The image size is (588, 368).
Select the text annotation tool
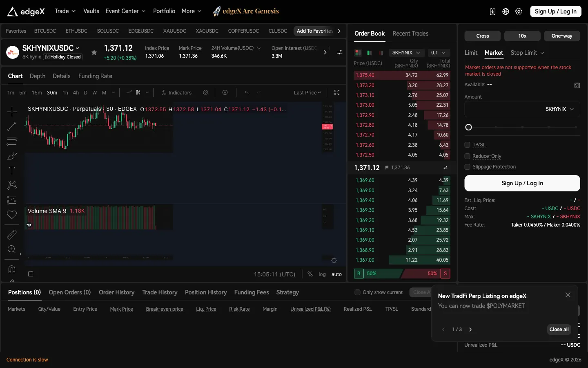point(12,171)
